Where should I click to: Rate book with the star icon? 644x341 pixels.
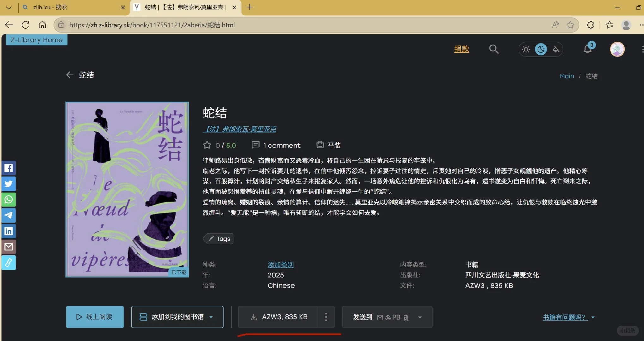(x=207, y=145)
